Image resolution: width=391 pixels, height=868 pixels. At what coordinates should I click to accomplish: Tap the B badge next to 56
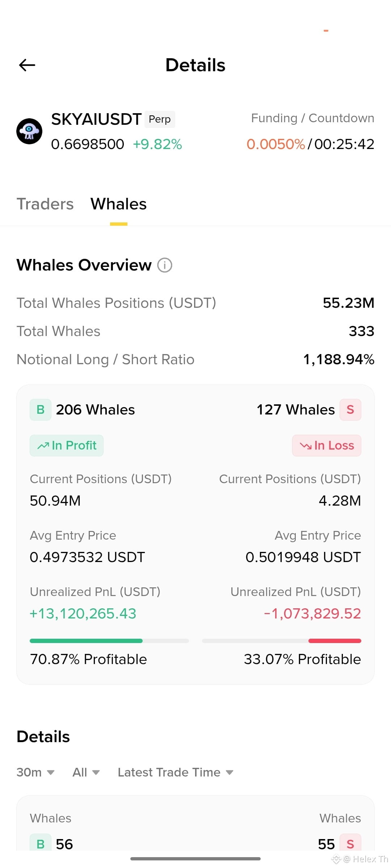pos(41,843)
